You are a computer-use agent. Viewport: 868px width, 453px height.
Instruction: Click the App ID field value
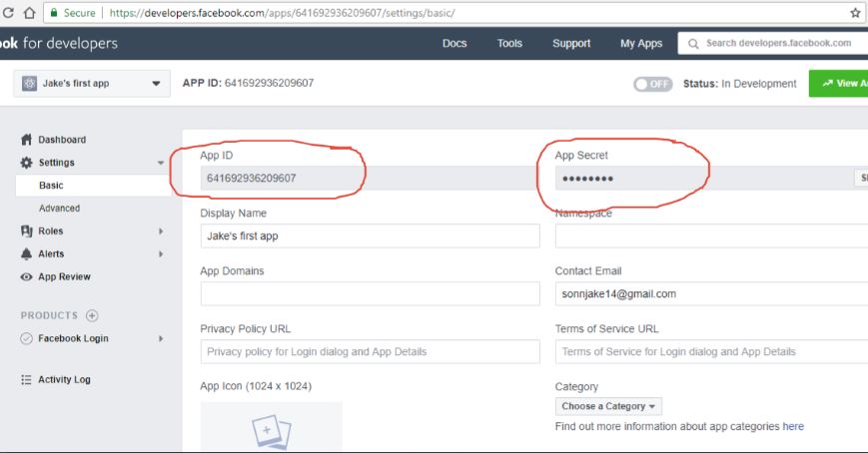(x=252, y=178)
